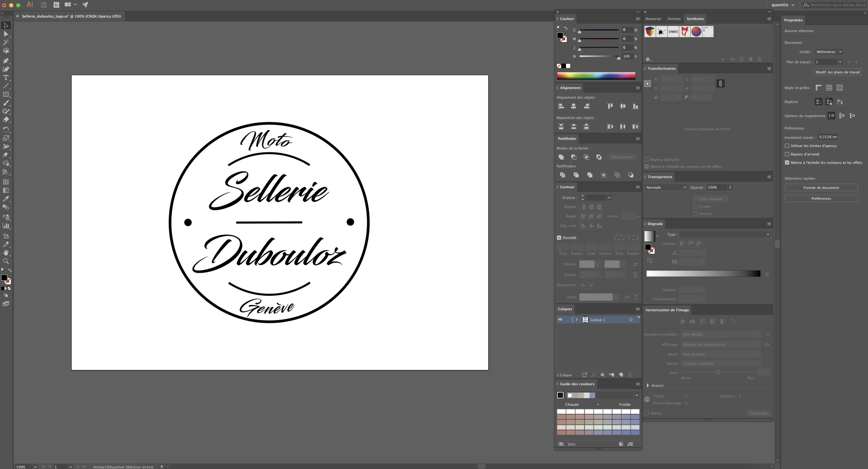This screenshot has height=469, width=868.
Task: Open the symbol libraries menu icon
Action: tap(648, 59)
